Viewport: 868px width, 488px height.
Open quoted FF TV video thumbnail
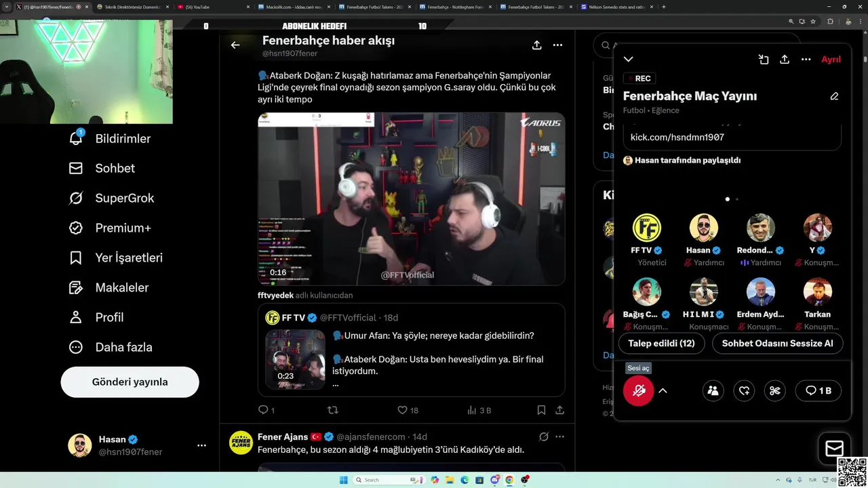tap(295, 359)
